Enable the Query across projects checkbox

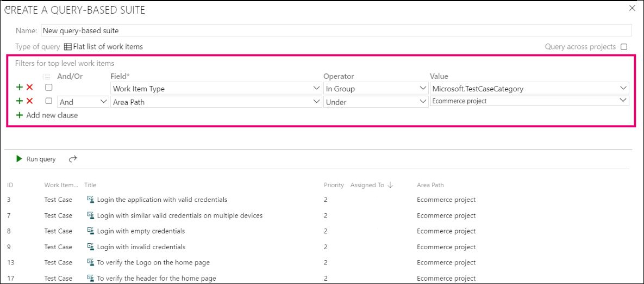pyautogui.click(x=624, y=47)
